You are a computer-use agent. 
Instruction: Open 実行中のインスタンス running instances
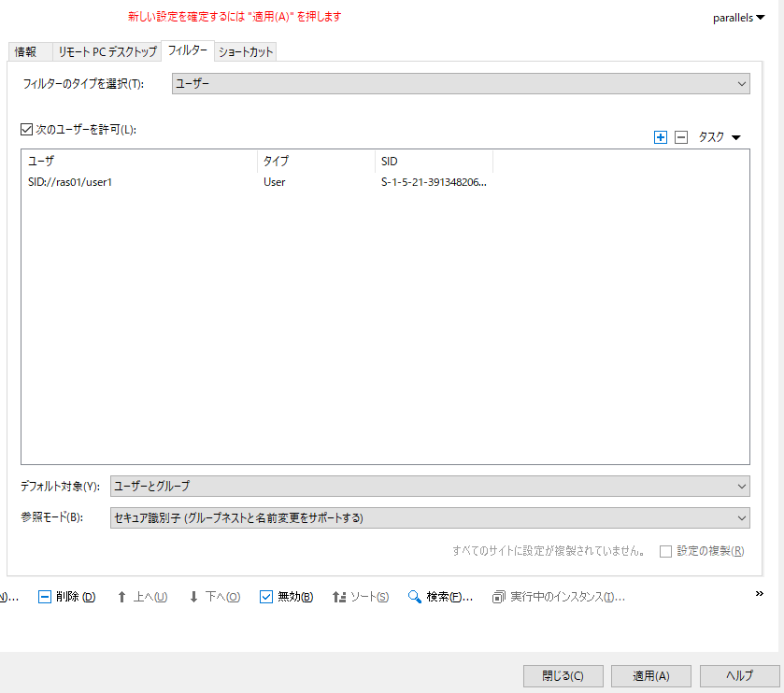(x=499, y=597)
